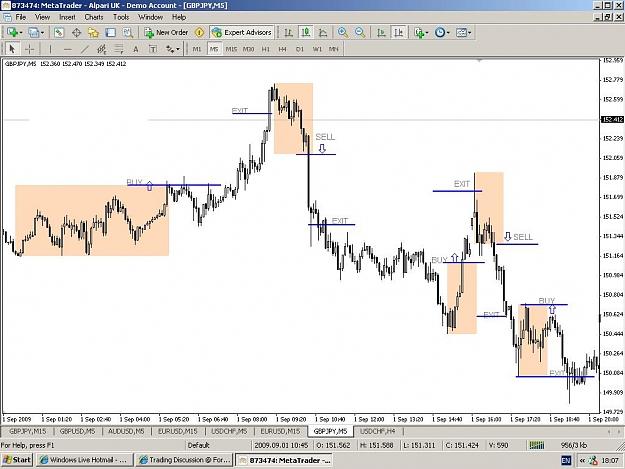Open the Help menu
This screenshot has width=625, height=469.
[179, 17]
